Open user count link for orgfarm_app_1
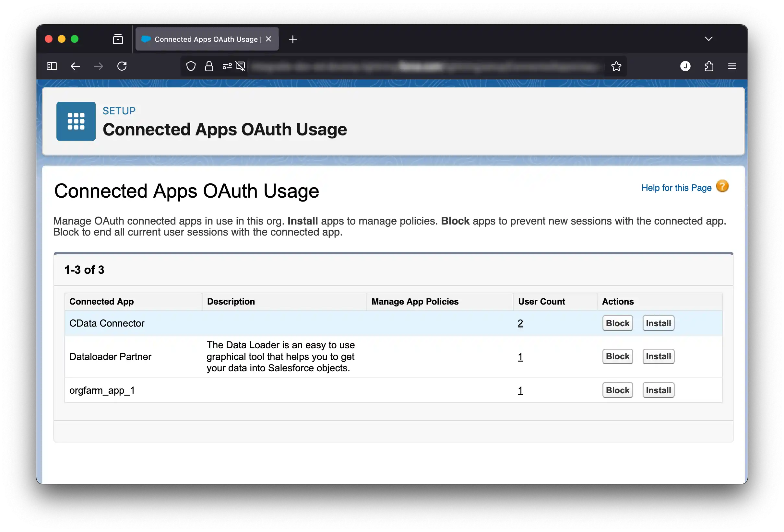 pos(520,390)
